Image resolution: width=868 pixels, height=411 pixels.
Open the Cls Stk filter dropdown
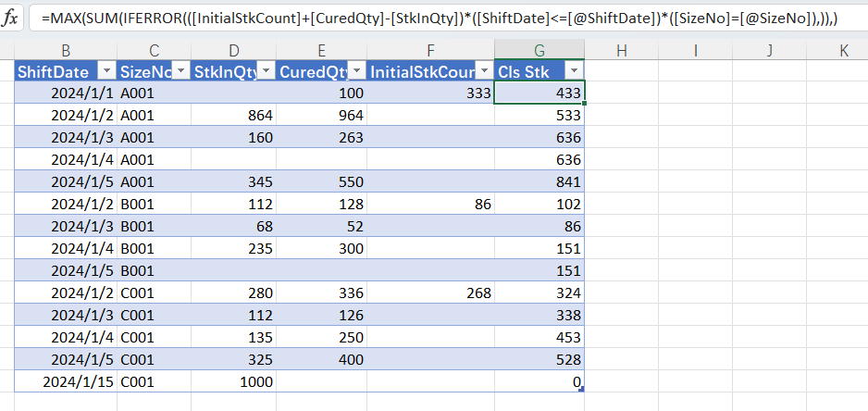click(575, 71)
